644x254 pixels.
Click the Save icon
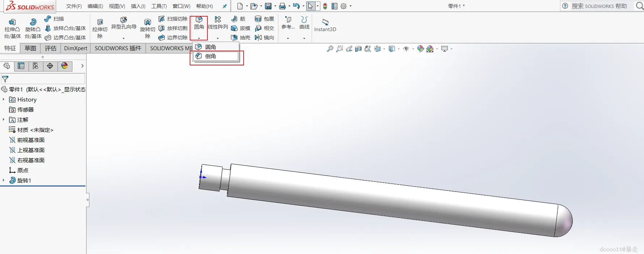tap(268, 6)
